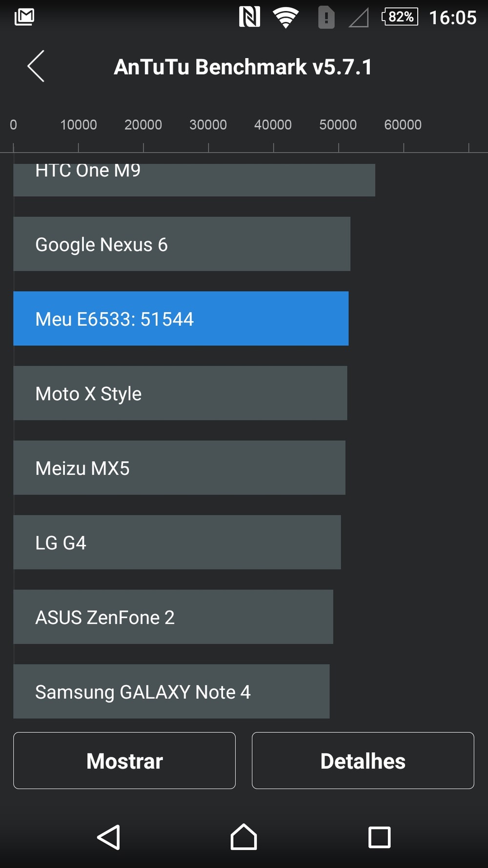Tap the Wi-Fi signal icon

click(x=285, y=18)
